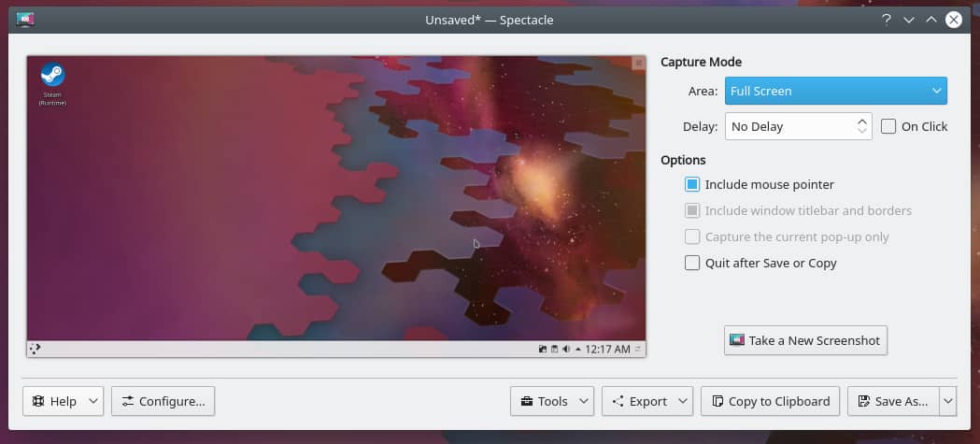Enable the On Click checkbox
The image size is (980, 444).
coord(888,126)
